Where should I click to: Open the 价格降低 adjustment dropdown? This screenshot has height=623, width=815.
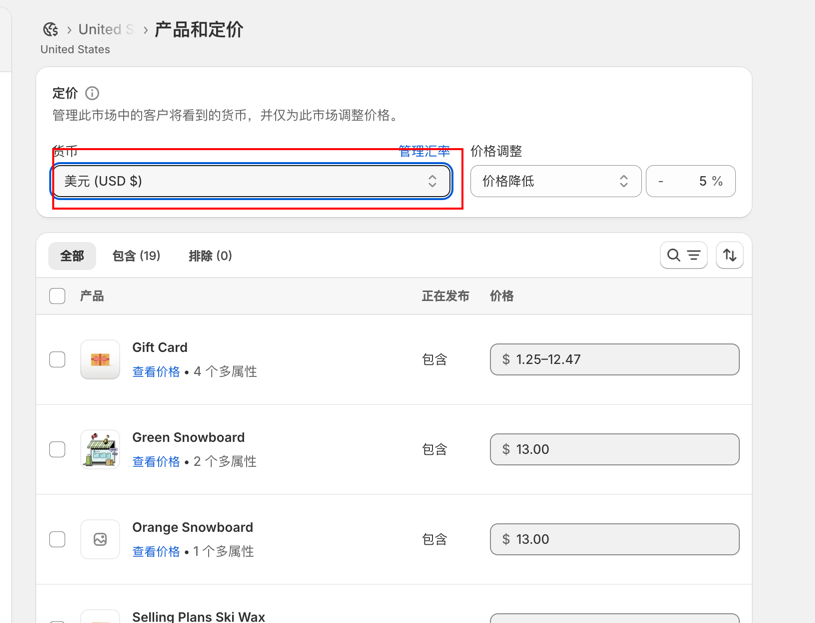click(556, 181)
